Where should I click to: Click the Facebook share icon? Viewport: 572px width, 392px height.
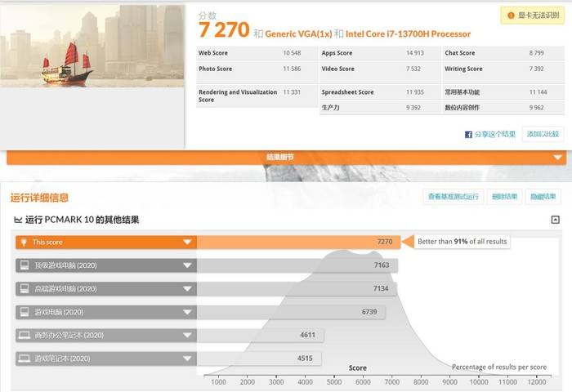pos(468,135)
